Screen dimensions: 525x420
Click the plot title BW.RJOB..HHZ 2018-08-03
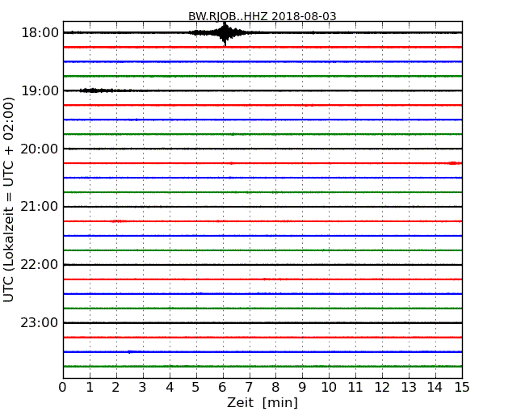click(x=262, y=16)
